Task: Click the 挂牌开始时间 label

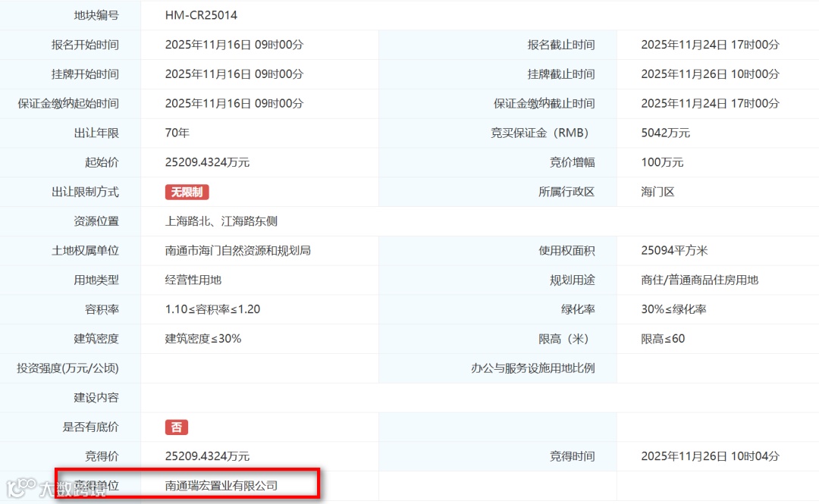Action: point(85,74)
